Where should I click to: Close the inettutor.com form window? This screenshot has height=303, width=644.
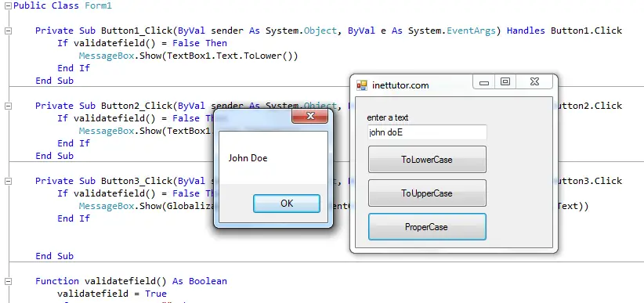click(x=534, y=81)
